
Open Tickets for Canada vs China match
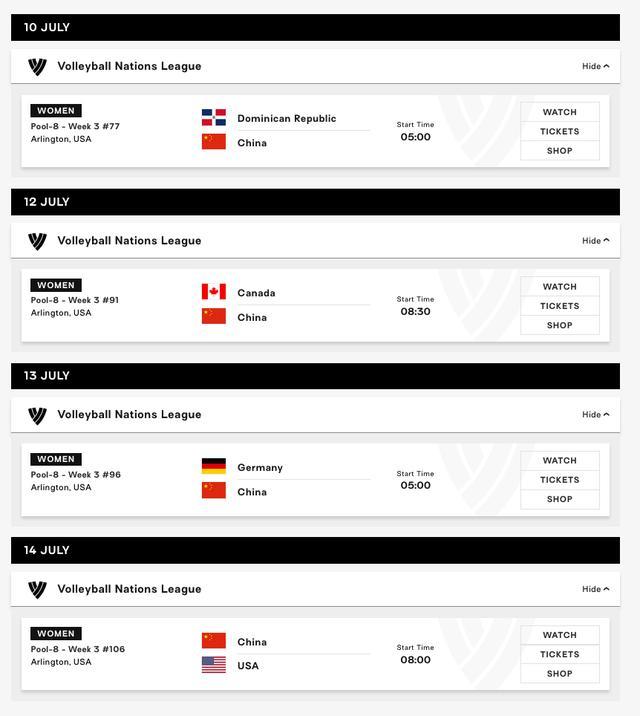(560, 306)
